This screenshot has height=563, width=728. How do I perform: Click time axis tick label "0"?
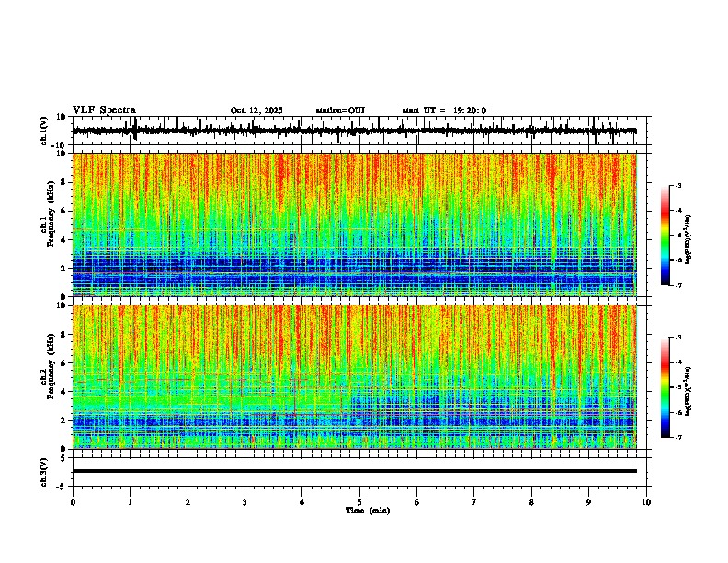[x=73, y=502]
